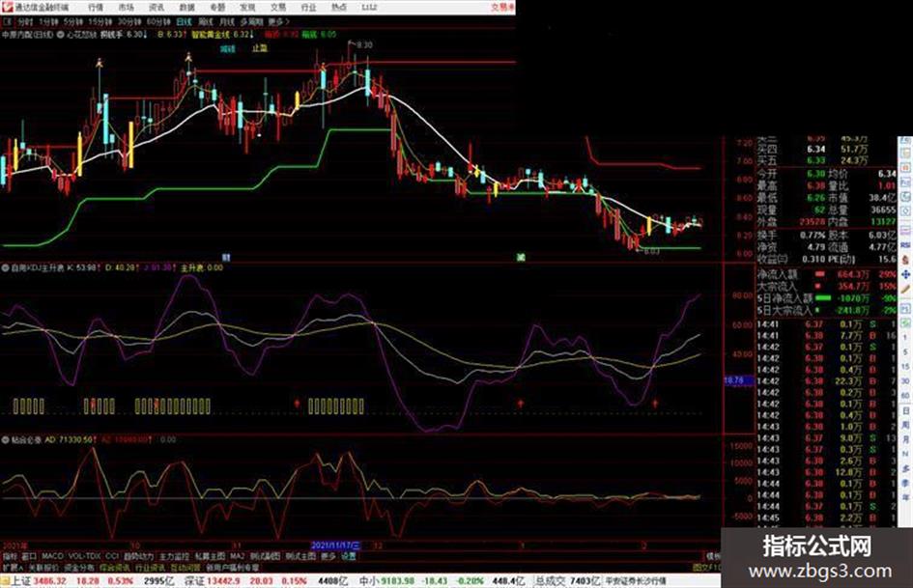Switch chart to 30分钟 period

coord(128,22)
